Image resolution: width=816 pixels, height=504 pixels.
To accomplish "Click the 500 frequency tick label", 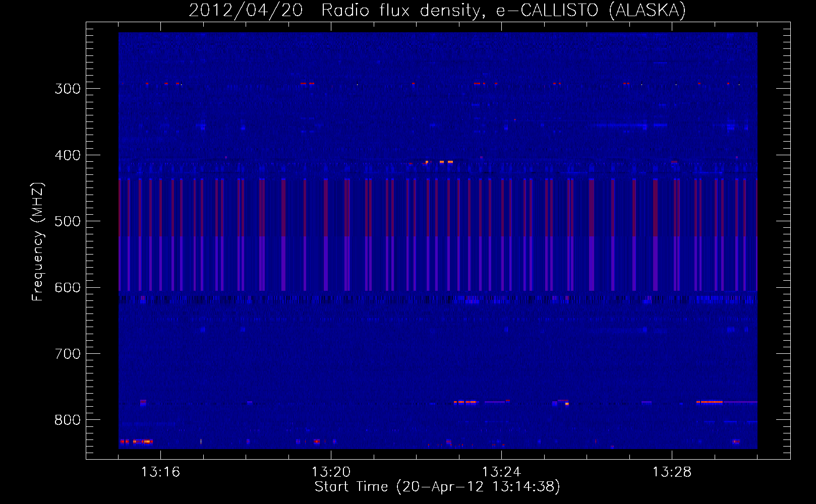I will pyautogui.click(x=68, y=221).
